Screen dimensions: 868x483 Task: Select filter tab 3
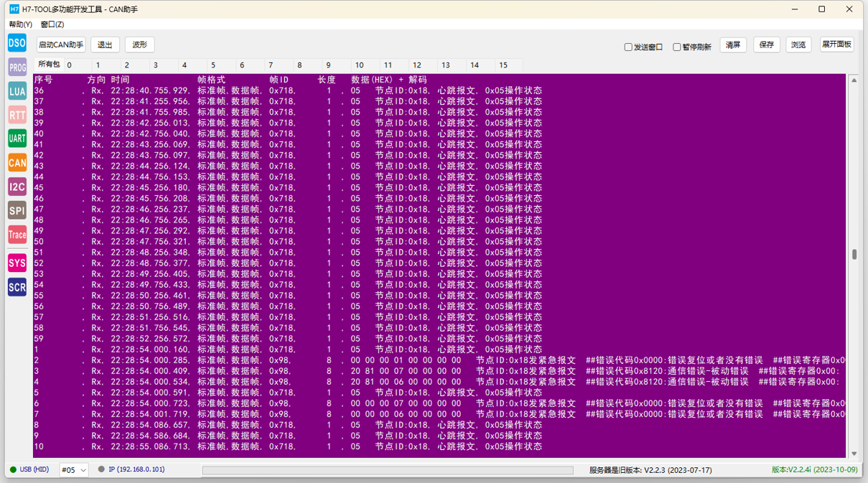coord(156,65)
